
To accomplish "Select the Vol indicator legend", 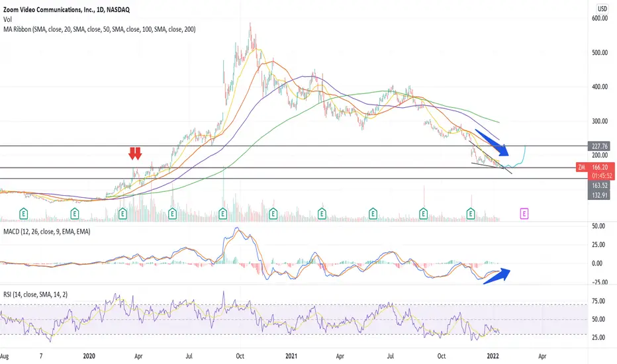I will [x=7, y=19].
